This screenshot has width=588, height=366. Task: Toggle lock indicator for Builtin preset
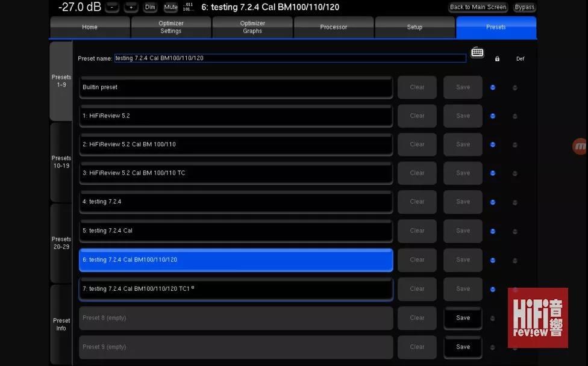pyautogui.click(x=493, y=87)
